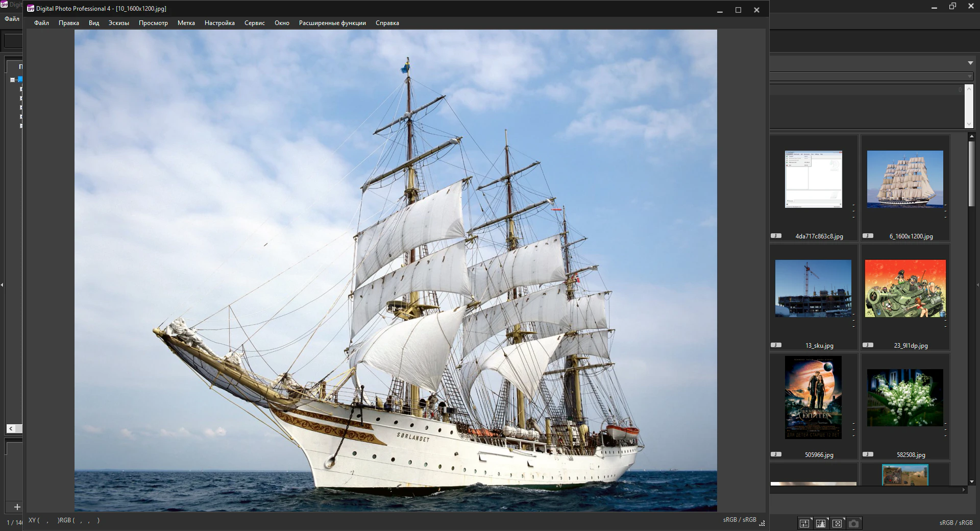Click the JPEG badge on 6_1600x1200.jpg thumbnail
The height and width of the screenshot is (531, 980).
[867, 236]
